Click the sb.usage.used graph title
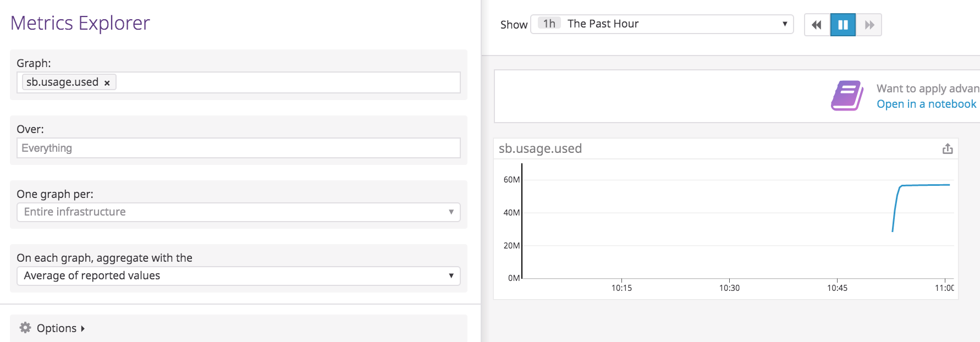980x342 pixels. pos(540,148)
